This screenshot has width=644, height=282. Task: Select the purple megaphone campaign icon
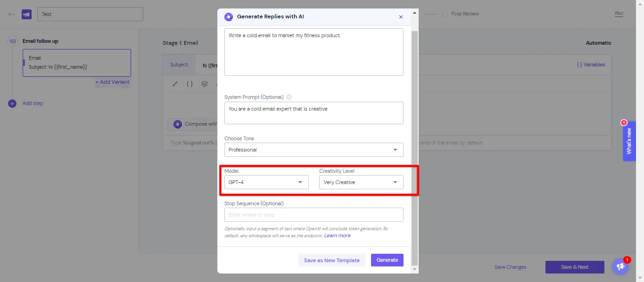click(x=26, y=14)
